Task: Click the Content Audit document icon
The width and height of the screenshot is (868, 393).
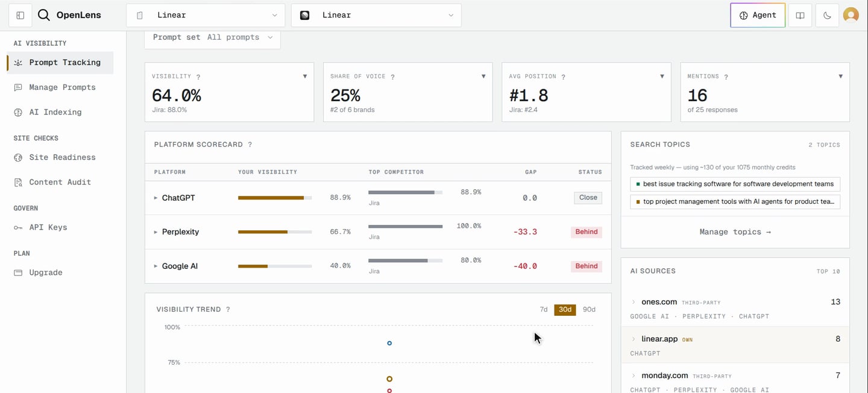Action: point(18,182)
